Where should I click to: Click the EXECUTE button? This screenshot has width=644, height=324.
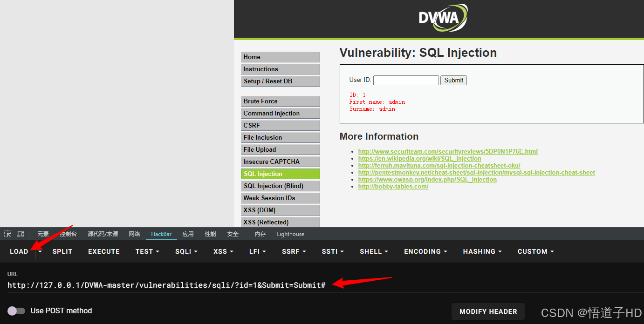104,251
